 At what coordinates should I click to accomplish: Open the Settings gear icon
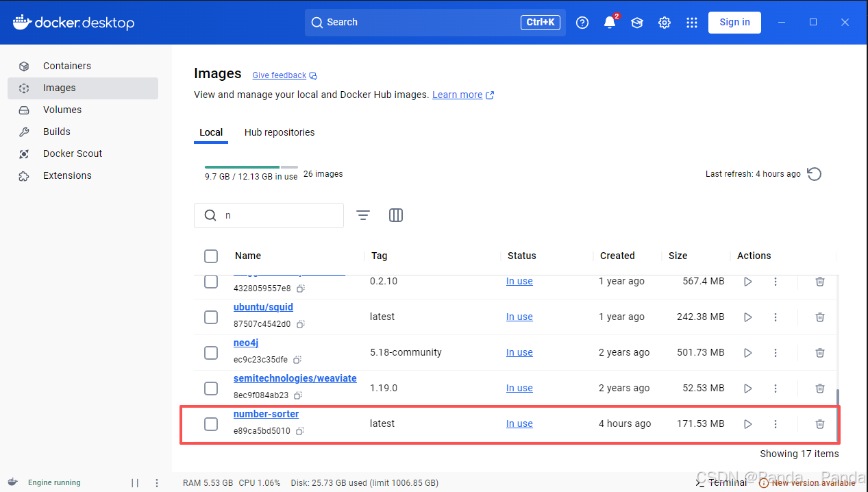pos(665,23)
